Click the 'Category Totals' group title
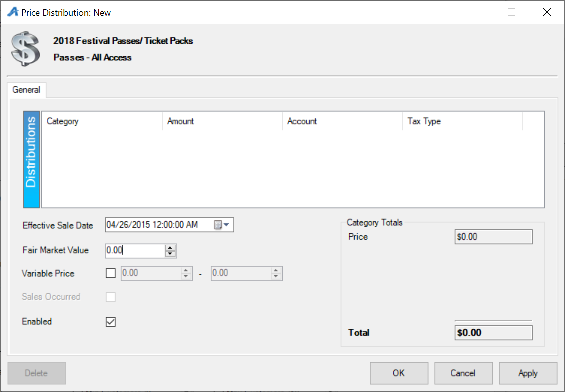This screenshot has height=392, width=565. click(375, 222)
